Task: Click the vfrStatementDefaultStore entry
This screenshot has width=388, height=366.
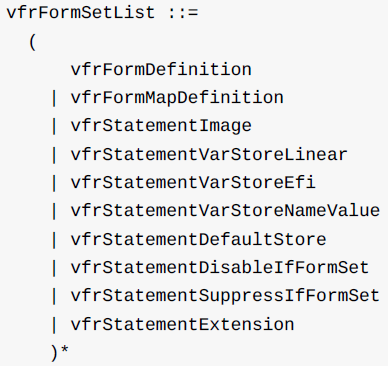Action: coord(198,239)
